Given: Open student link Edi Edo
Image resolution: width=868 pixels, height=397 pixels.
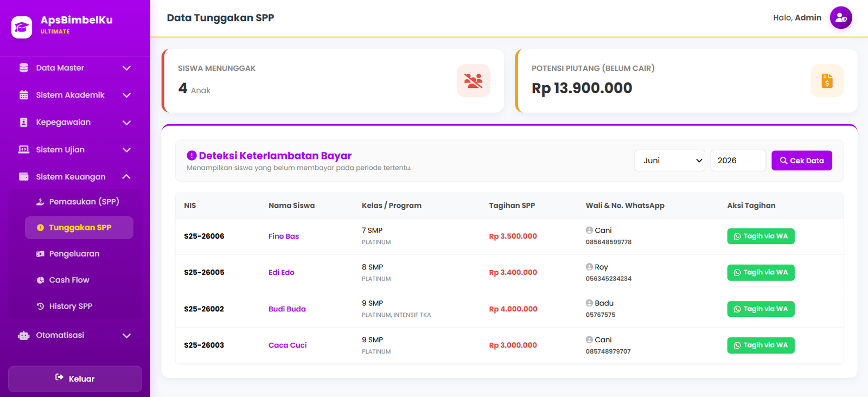Looking at the screenshot, I should (x=282, y=272).
